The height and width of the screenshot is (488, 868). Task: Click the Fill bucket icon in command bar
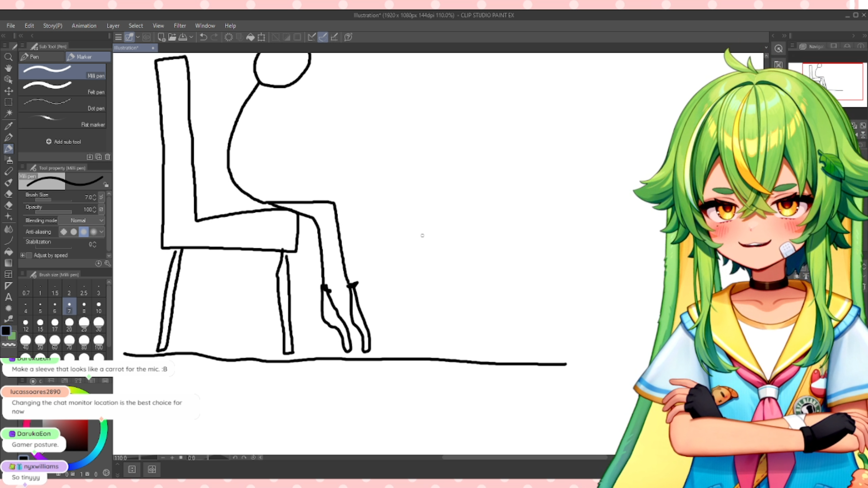[250, 37]
